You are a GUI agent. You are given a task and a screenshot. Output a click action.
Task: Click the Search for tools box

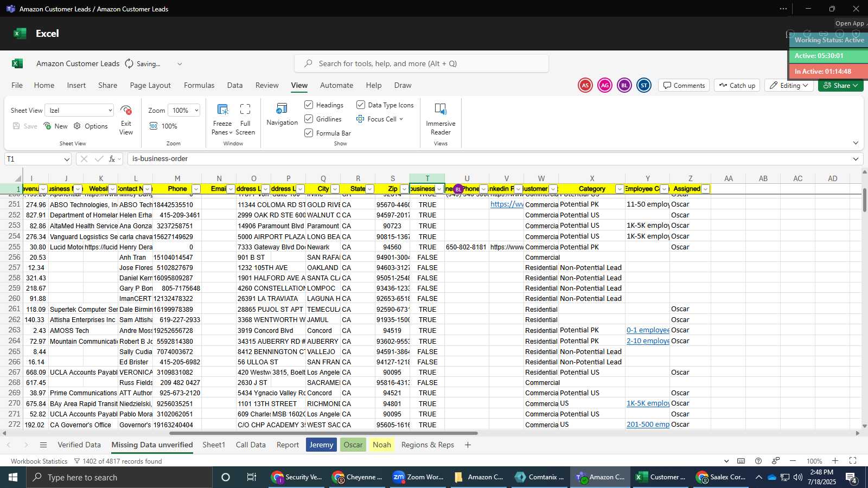(x=422, y=63)
